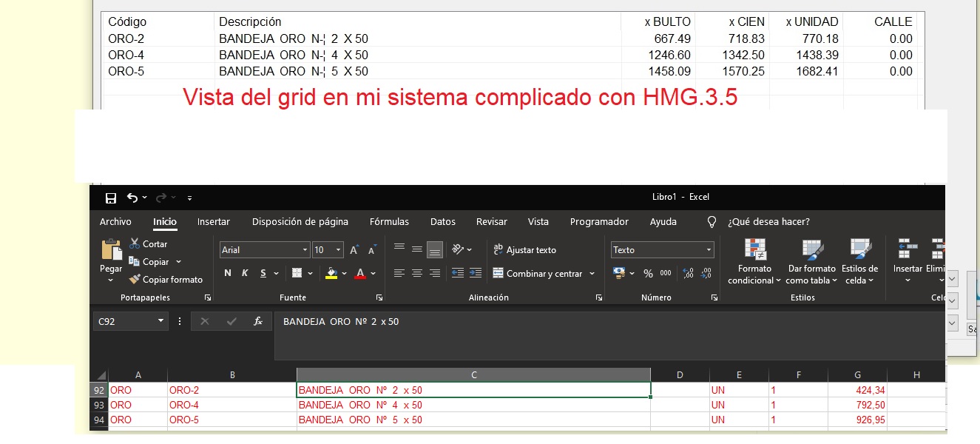Open Estilos de celda gallery
Viewport: 980px width, 444px height.
pyautogui.click(x=860, y=262)
